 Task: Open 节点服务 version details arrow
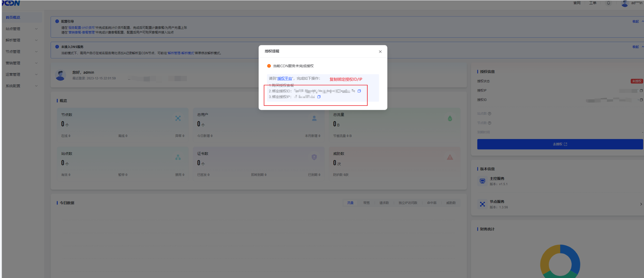pyautogui.click(x=641, y=204)
